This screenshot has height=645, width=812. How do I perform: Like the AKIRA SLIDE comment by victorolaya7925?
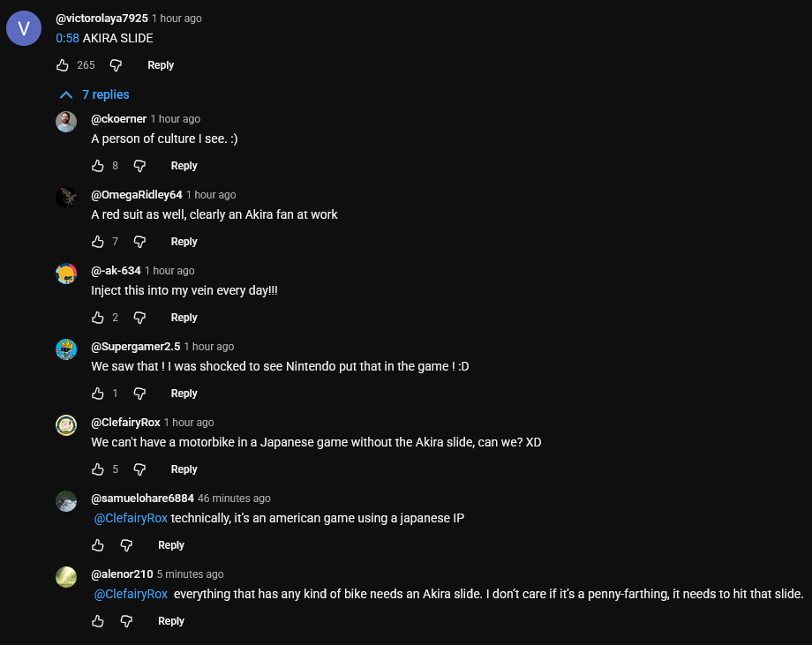[x=63, y=65]
